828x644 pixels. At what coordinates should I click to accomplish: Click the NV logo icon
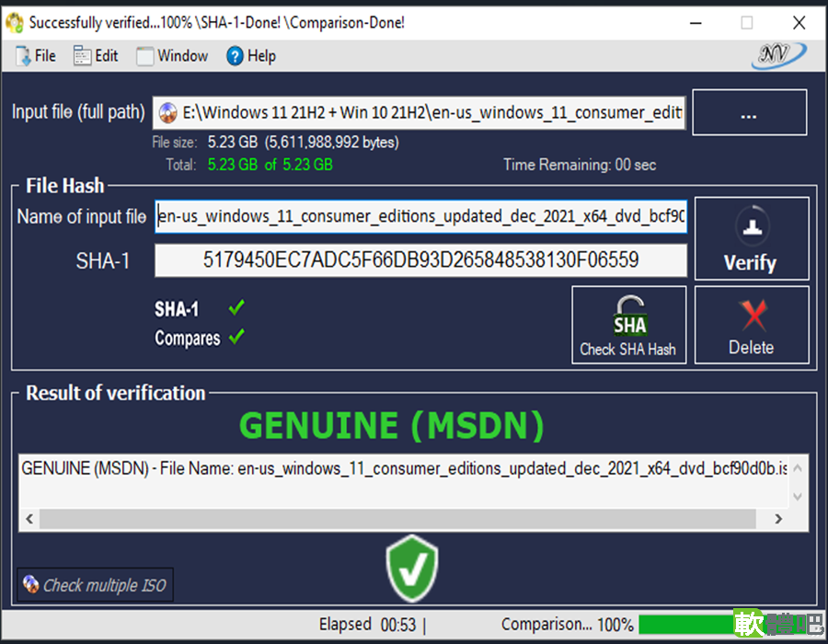pos(778,55)
